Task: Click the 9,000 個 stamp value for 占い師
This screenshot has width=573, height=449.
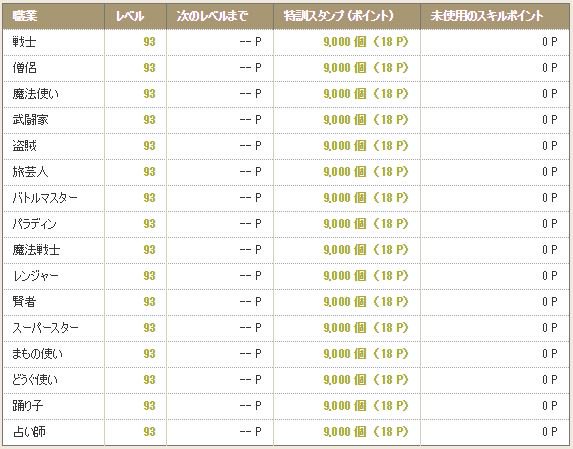Action: click(x=345, y=431)
